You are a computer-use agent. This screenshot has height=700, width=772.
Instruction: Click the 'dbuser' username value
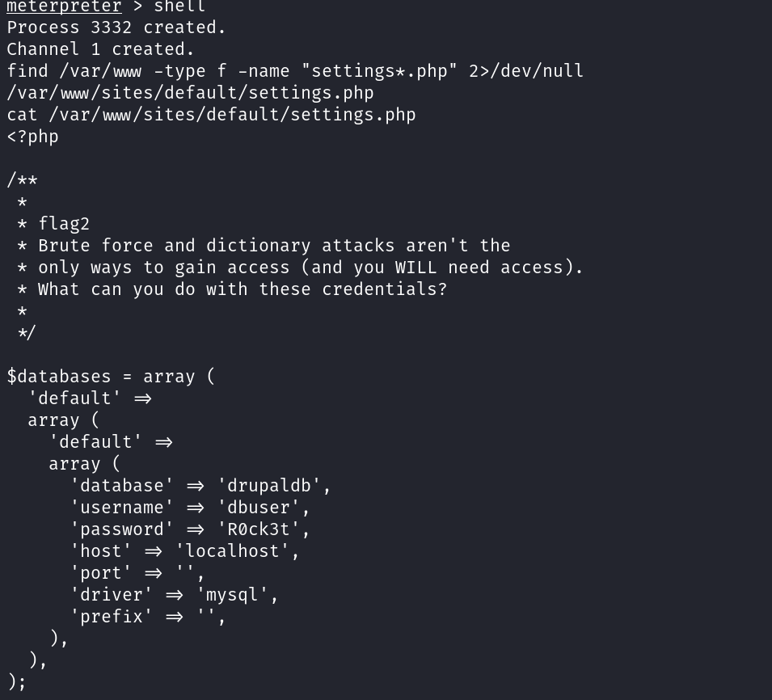[259, 508]
